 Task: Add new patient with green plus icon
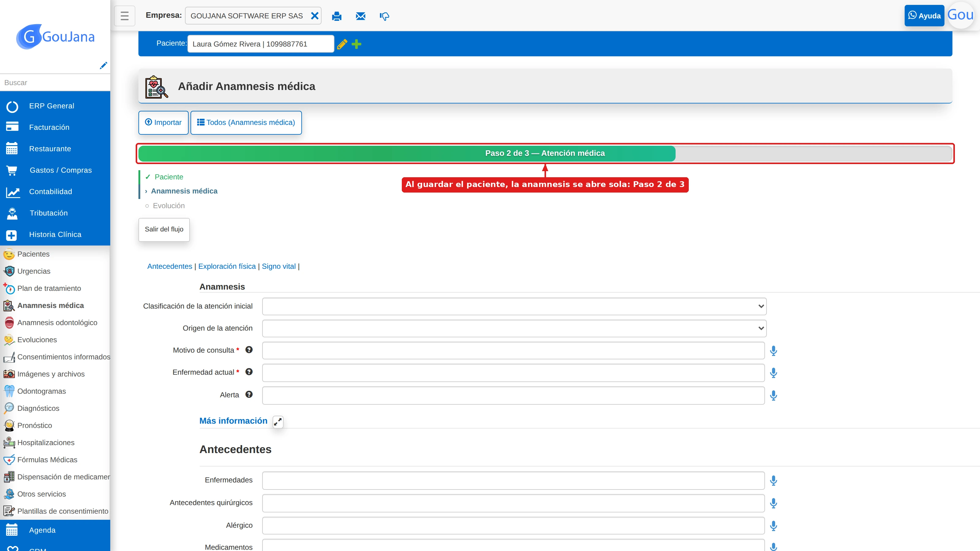coord(356,44)
